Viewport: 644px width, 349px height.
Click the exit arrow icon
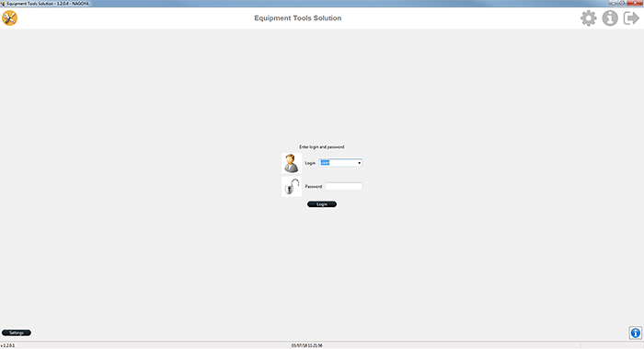click(x=631, y=18)
